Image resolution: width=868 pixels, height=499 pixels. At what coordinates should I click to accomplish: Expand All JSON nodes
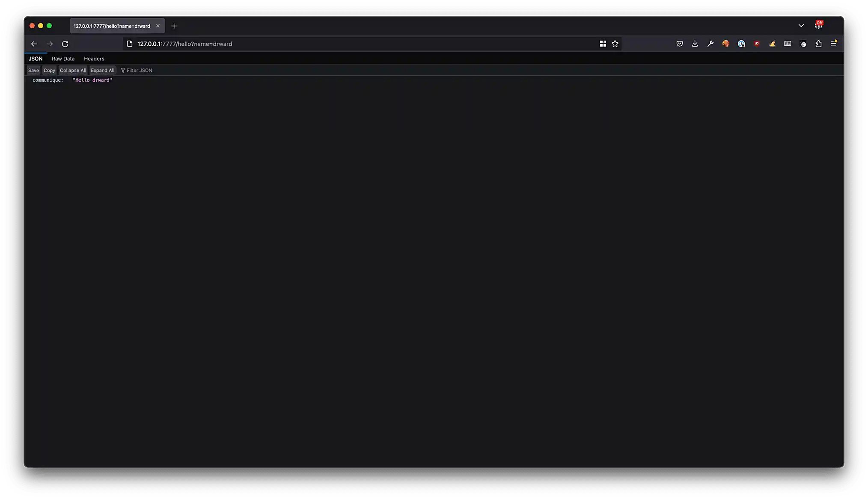point(102,70)
